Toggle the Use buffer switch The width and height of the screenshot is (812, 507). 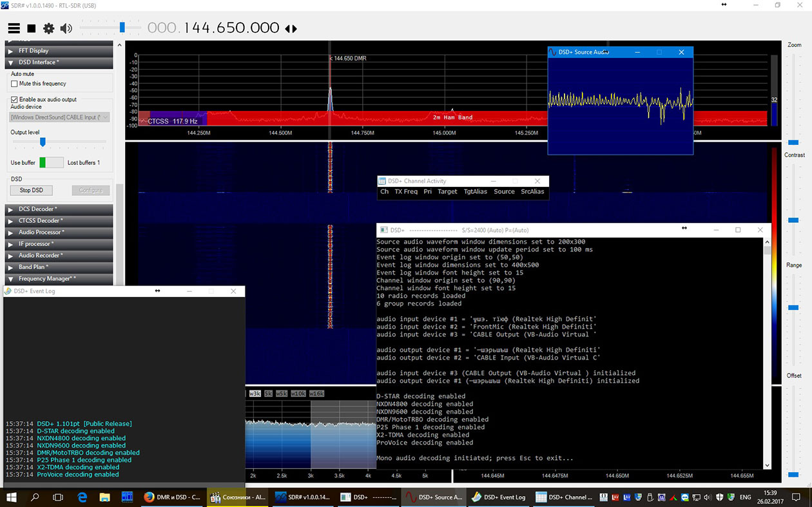[x=52, y=162]
